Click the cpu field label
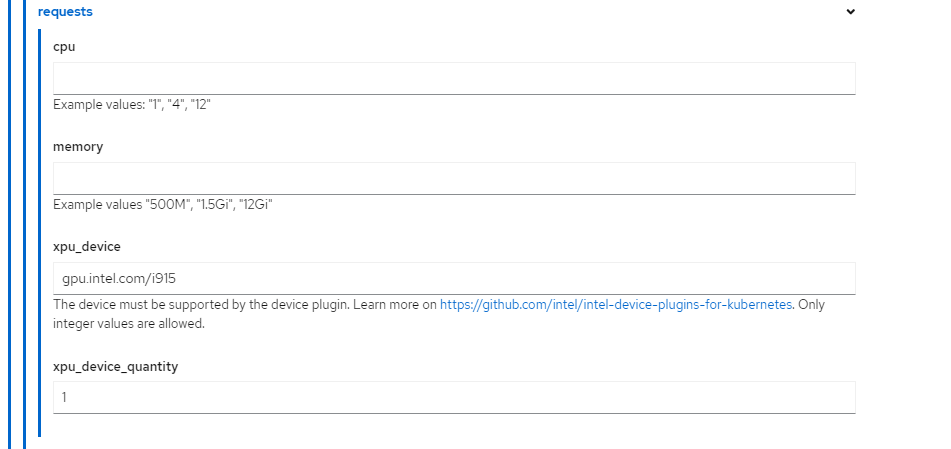The image size is (951, 449). (x=64, y=47)
